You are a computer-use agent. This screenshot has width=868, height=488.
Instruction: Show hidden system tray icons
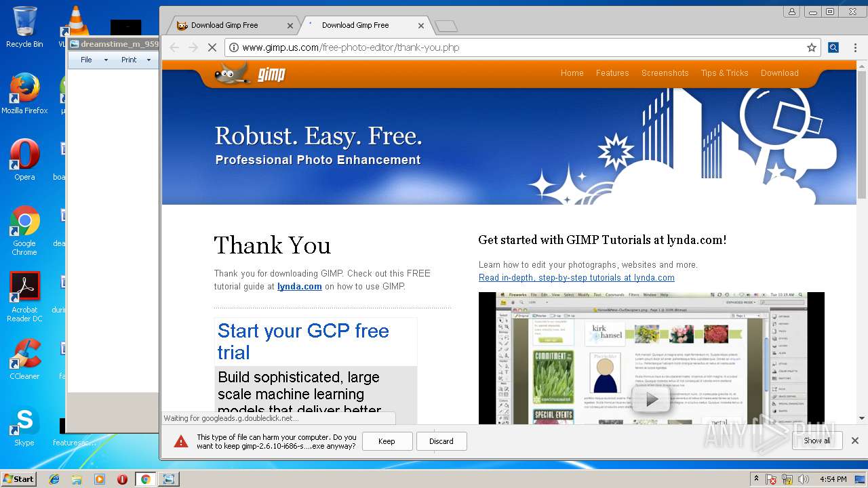tap(756, 479)
